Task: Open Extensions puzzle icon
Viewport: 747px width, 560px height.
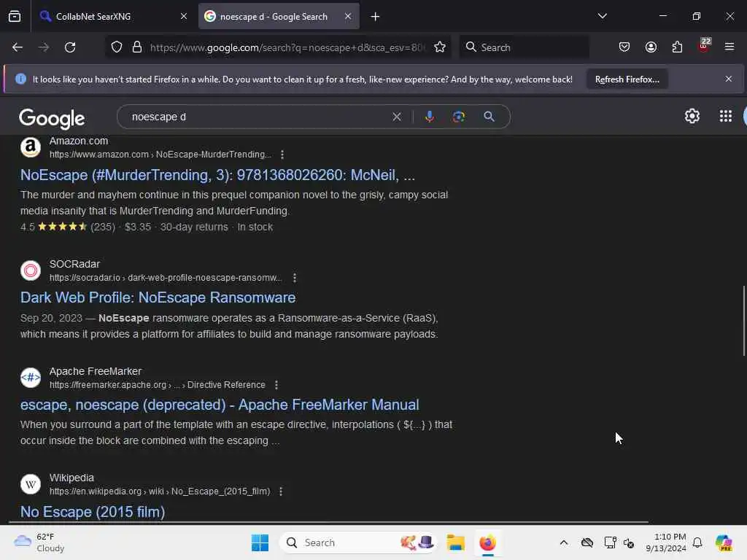Action: pyautogui.click(x=677, y=47)
